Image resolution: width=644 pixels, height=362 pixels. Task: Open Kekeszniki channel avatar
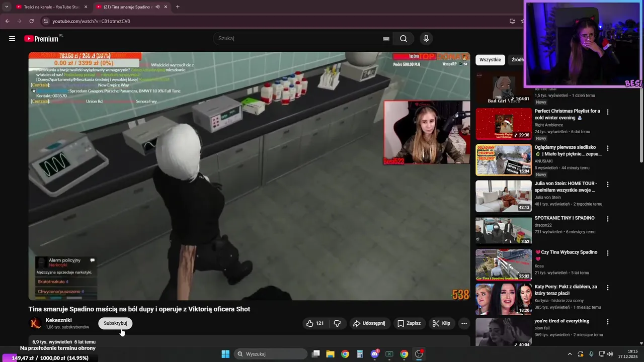pyautogui.click(x=36, y=323)
